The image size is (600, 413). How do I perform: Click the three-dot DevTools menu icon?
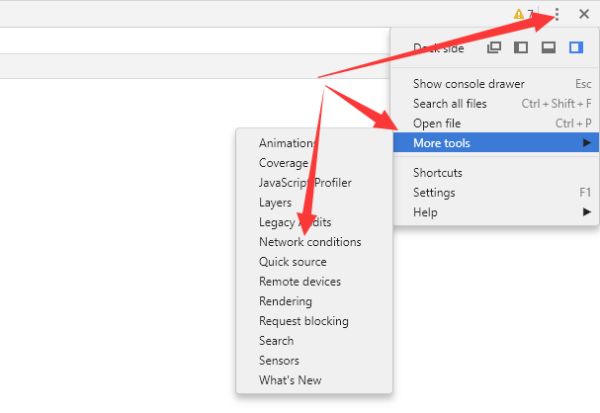coord(557,14)
